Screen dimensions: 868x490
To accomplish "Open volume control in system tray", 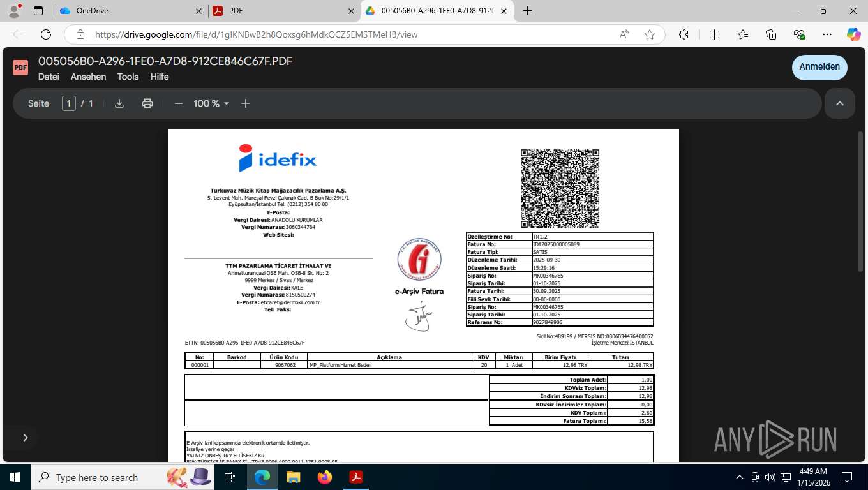I will pos(770,477).
